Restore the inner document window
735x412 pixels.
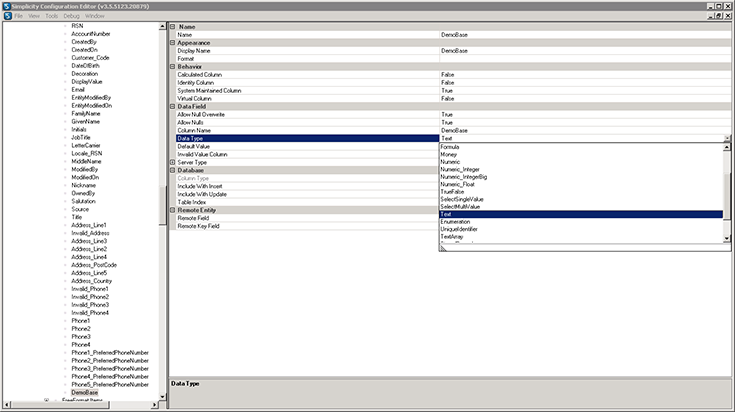tap(719, 16)
